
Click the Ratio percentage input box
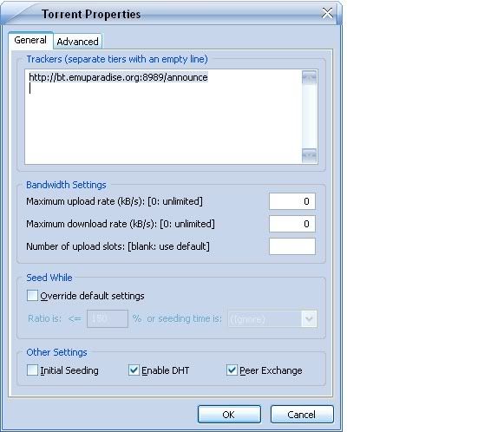click(x=108, y=318)
